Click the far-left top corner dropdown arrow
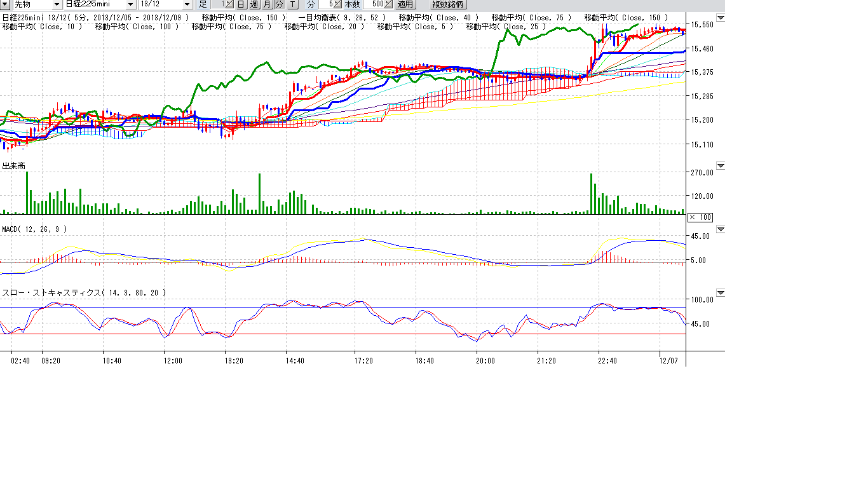The height and width of the screenshot is (488, 868). coord(5,4)
